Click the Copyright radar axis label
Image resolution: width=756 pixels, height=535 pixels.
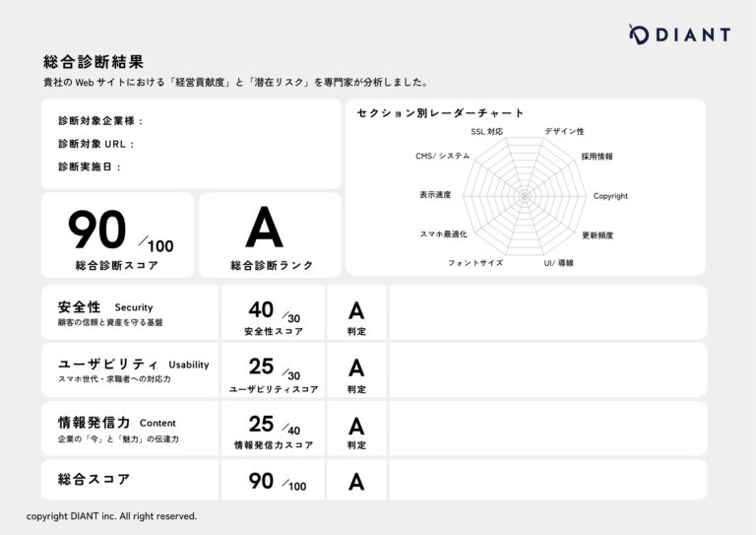coord(610,196)
